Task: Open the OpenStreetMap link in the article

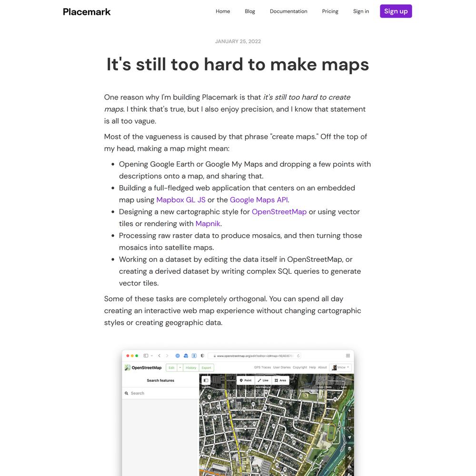Action: [279, 212]
